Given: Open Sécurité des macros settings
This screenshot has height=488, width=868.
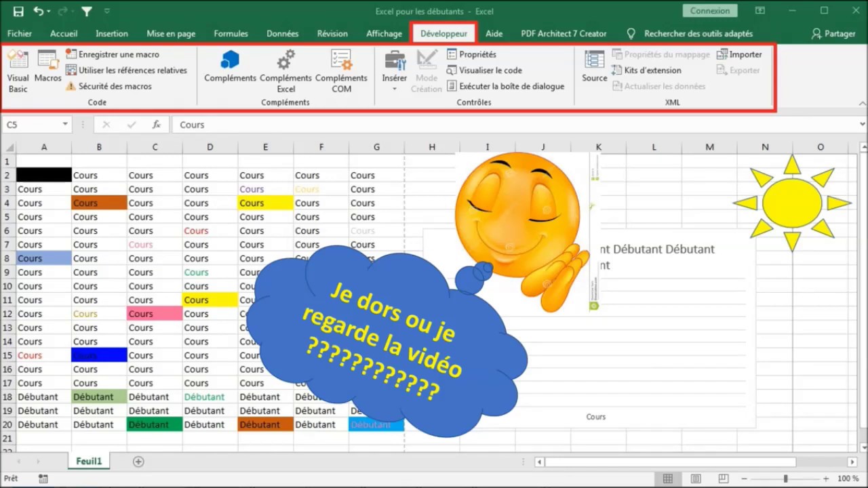Looking at the screenshot, I should 109,86.
